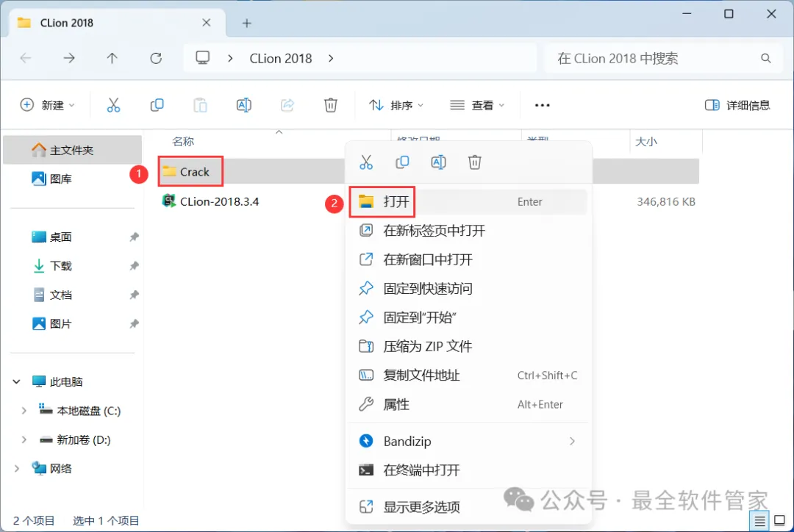Click the Cut icon in the context menu

pyautogui.click(x=365, y=162)
